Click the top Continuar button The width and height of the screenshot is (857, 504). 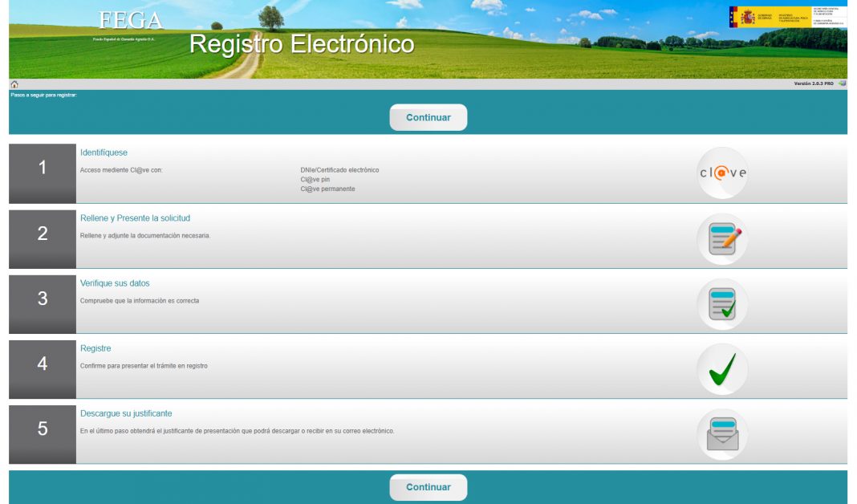pos(428,117)
